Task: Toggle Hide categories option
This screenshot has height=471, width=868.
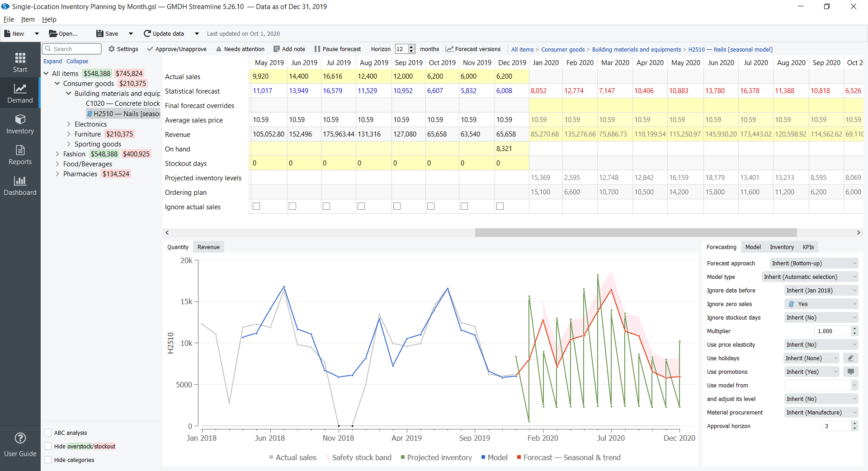Action: point(47,460)
